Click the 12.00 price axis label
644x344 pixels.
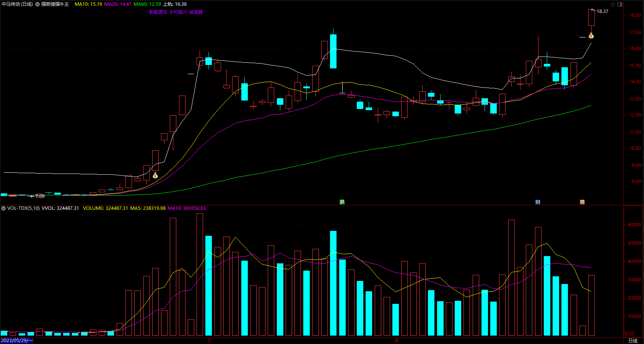click(635, 115)
